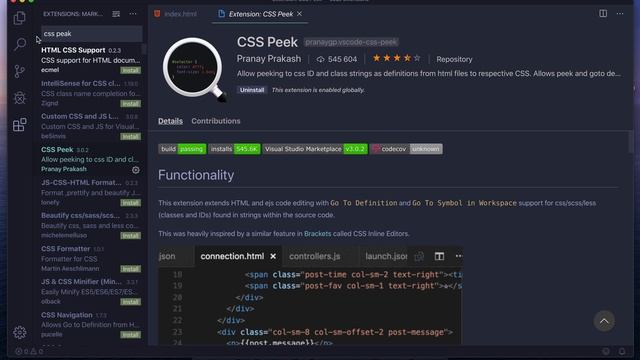Click the extensions search box containing css peak
The image size is (640, 360).
(92, 33)
